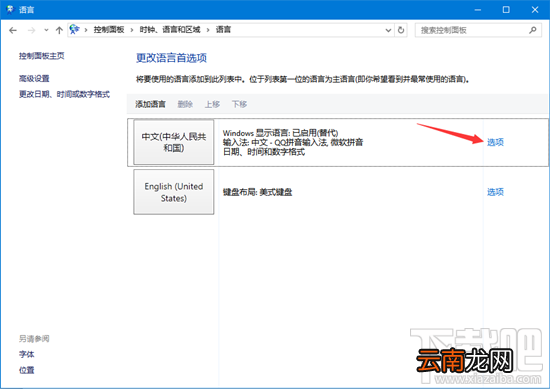
Task: Close the 语言 window
Action: pos(535,10)
